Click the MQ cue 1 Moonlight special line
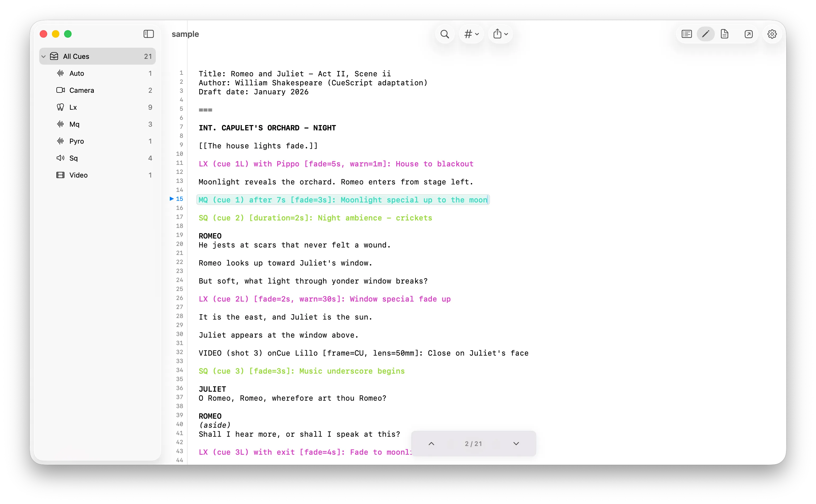This screenshot has height=504, width=816. 343,200
